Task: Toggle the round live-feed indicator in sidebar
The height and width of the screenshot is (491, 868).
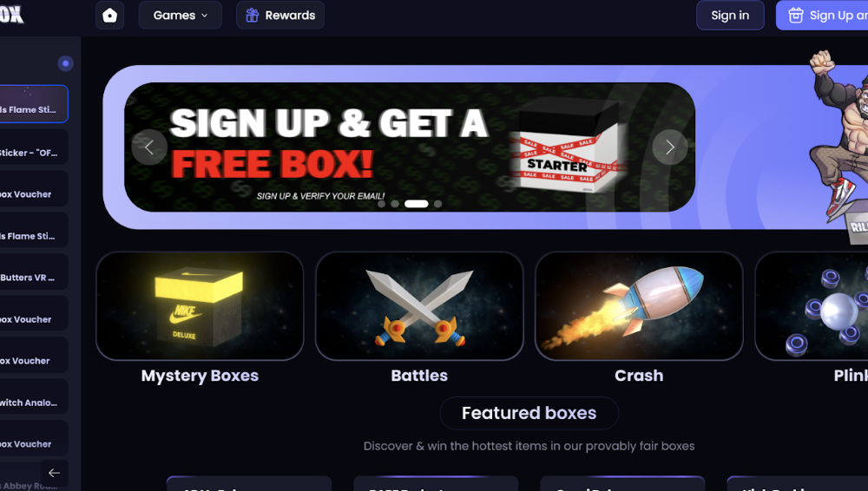Action: tap(65, 63)
